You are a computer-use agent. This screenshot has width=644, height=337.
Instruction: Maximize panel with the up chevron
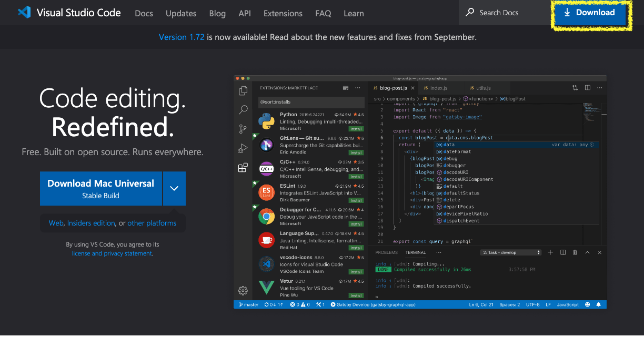tap(587, 253)
